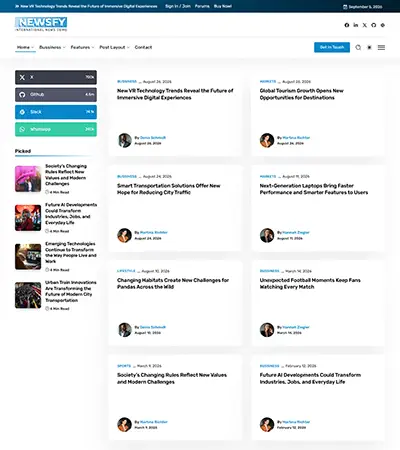
Task: Open the search magnifier icon
Action: coord(358,47)
